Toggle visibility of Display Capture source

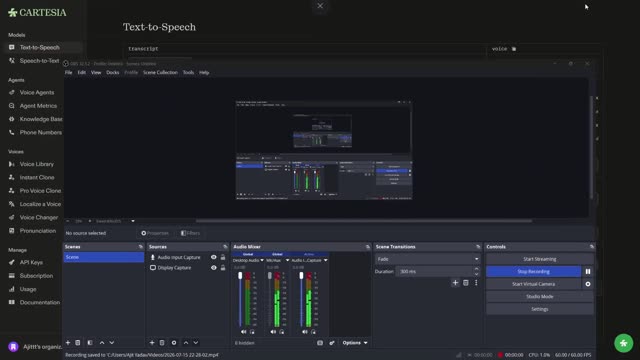coord(213,268)
